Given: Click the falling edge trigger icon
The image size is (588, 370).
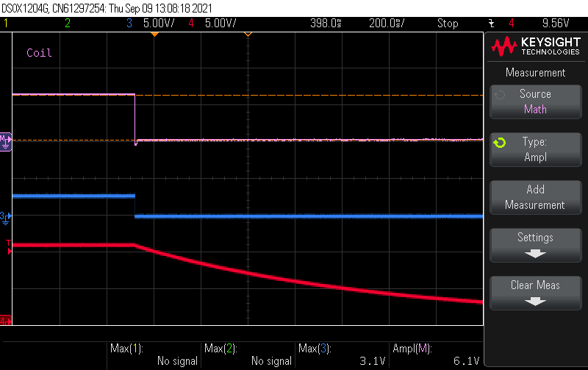Looking at the screenshot, I should pos(491,24).
